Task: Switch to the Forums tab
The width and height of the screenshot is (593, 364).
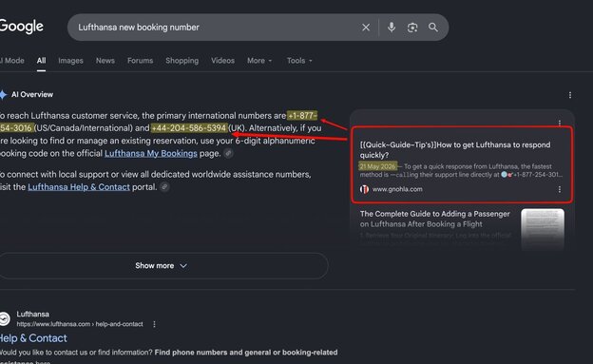Action: click(141, 61)
